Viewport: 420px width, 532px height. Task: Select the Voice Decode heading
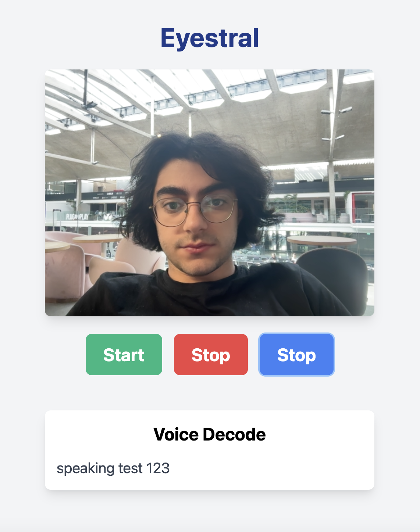pyautogui.click(x=210, y=434)
